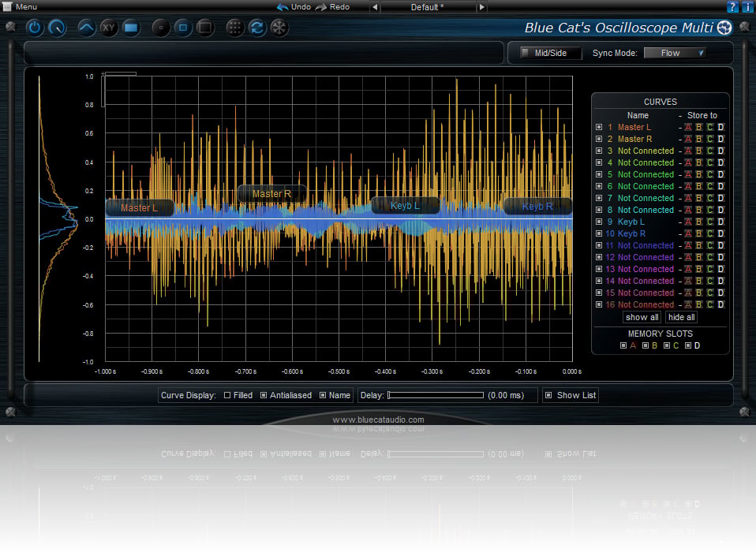Click the power bypass icon in toolbar
Viewport: 756px width, 552px height.
coord(34,28)
